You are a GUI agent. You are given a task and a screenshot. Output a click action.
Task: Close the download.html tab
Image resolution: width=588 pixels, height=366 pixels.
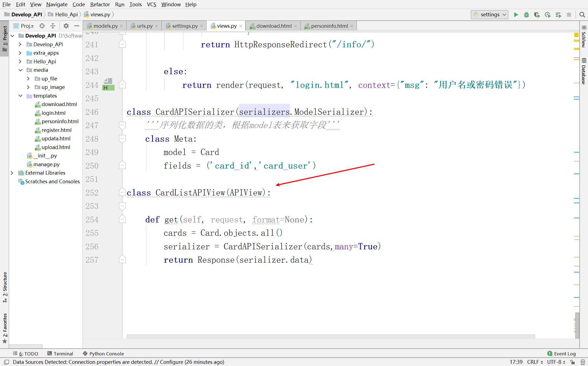[295, 26]
